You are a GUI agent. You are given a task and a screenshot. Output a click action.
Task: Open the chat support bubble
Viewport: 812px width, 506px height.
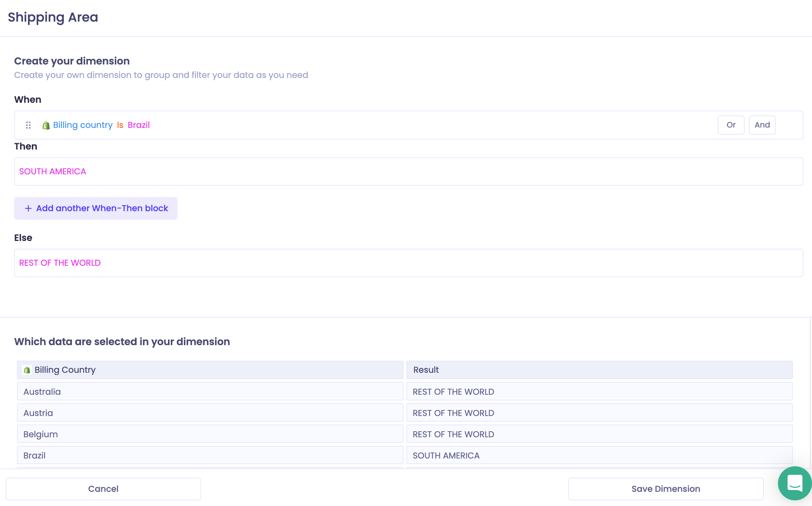click(795, 483)
